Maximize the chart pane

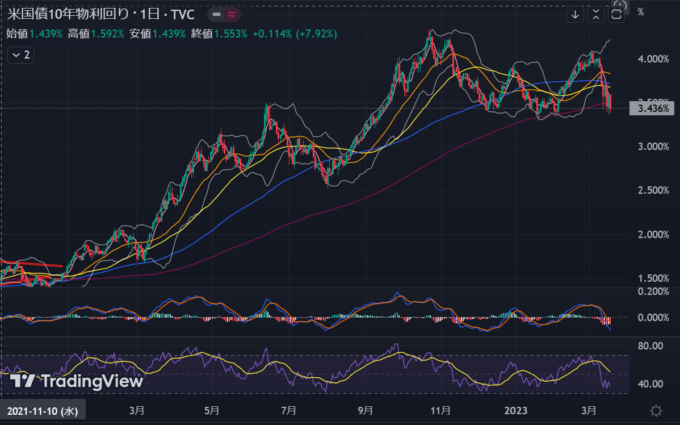(x=617, y=14)
